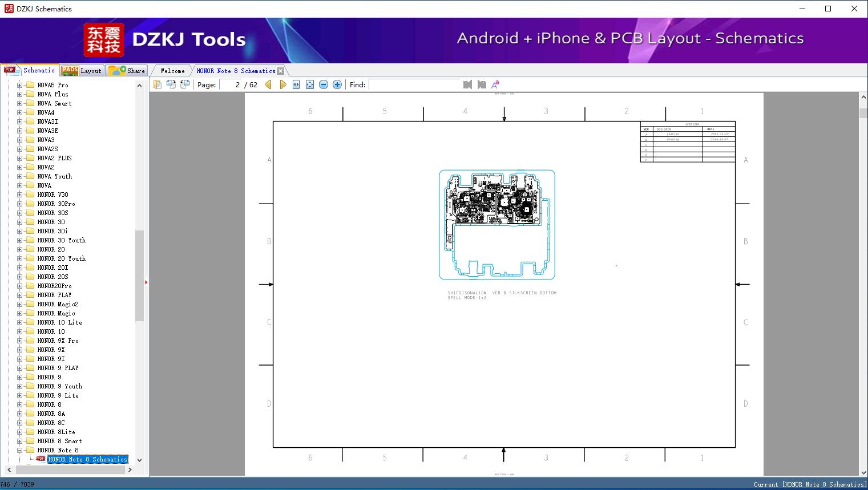Expand the HONOR 10 Lite folder
This screenshot has height=490, width=868.
coord(19,322)
